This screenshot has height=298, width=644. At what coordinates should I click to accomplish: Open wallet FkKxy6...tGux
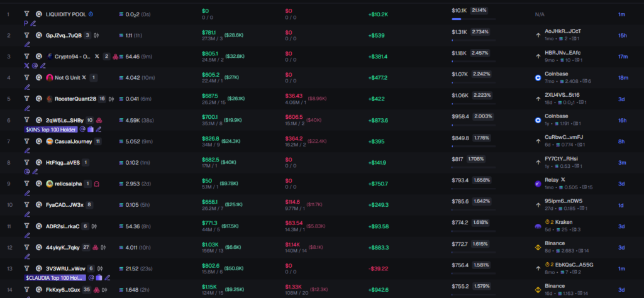click(x=63, y=290)
